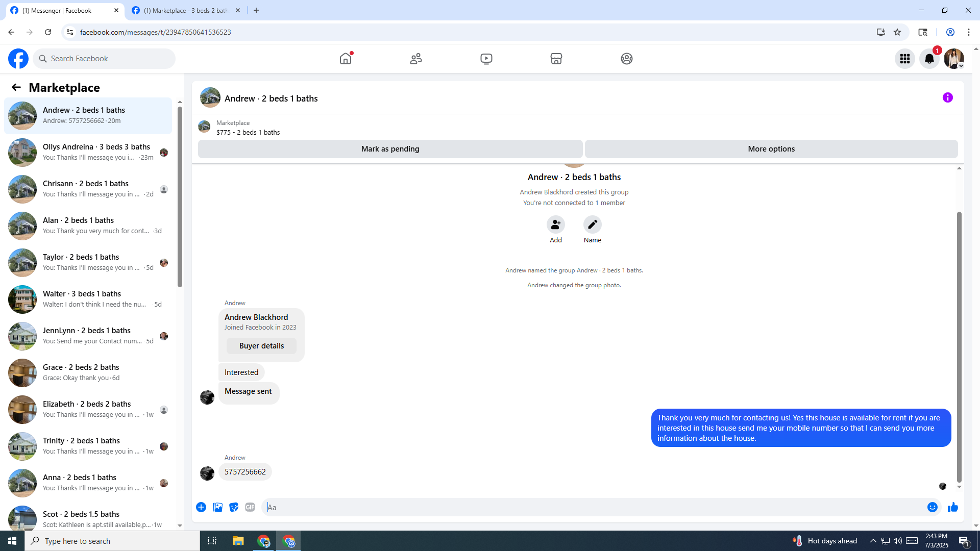The image size is (980, 551).
Task: Open Facebook Home feed icon
Action: (346, 59)
